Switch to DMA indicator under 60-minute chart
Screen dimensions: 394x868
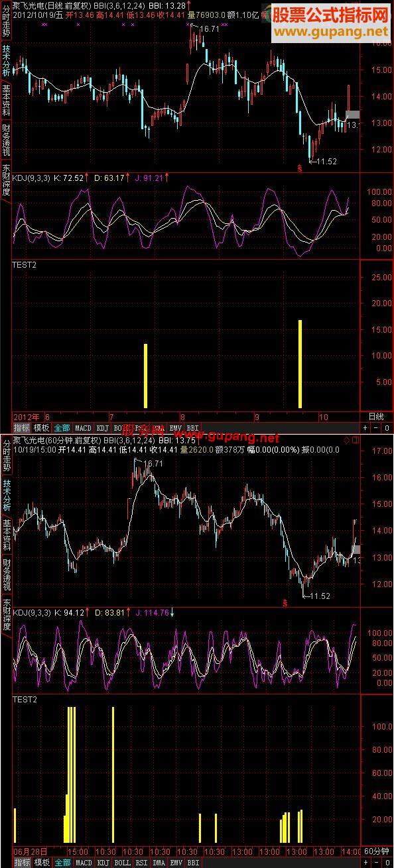tap(159, 863)
